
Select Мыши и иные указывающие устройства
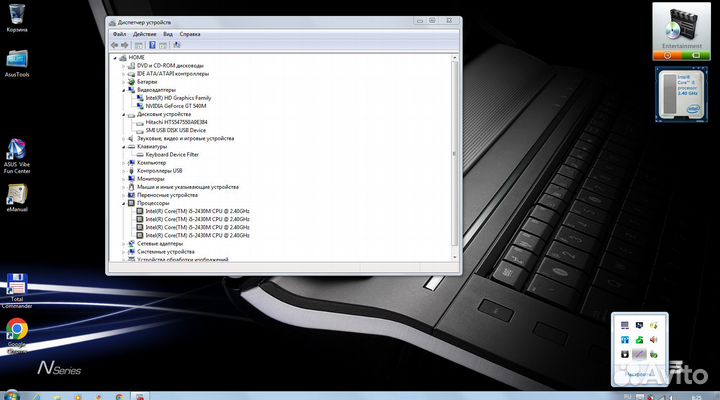coord(187,187)
